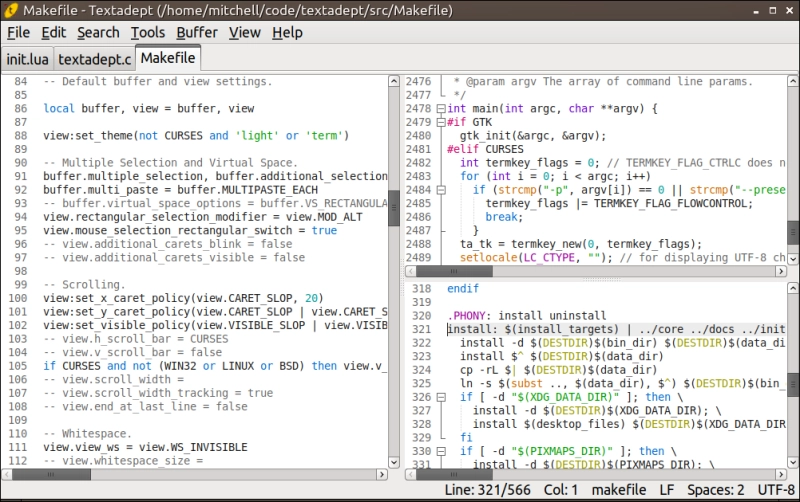Click the Textadept app icon in title bar

[11, 10]
